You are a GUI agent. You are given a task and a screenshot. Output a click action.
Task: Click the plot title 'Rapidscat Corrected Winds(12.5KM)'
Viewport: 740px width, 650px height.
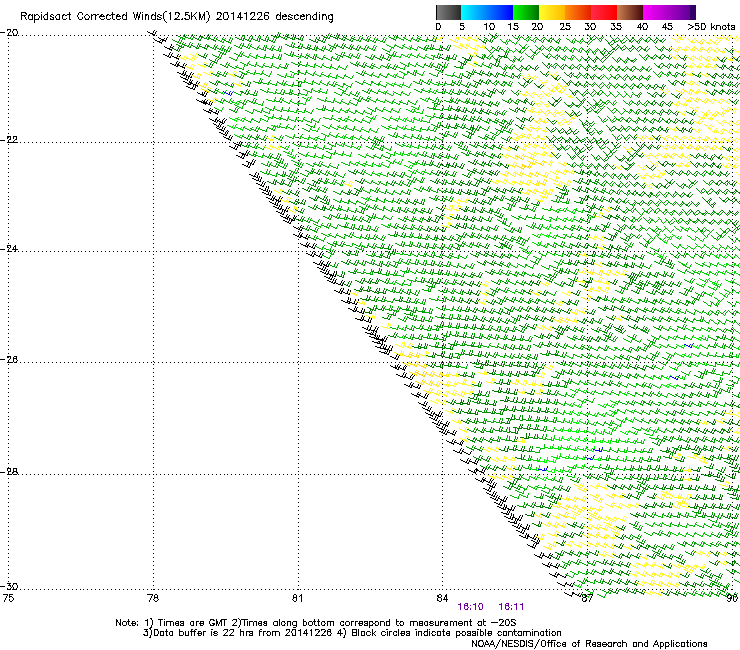pos(115,17)
